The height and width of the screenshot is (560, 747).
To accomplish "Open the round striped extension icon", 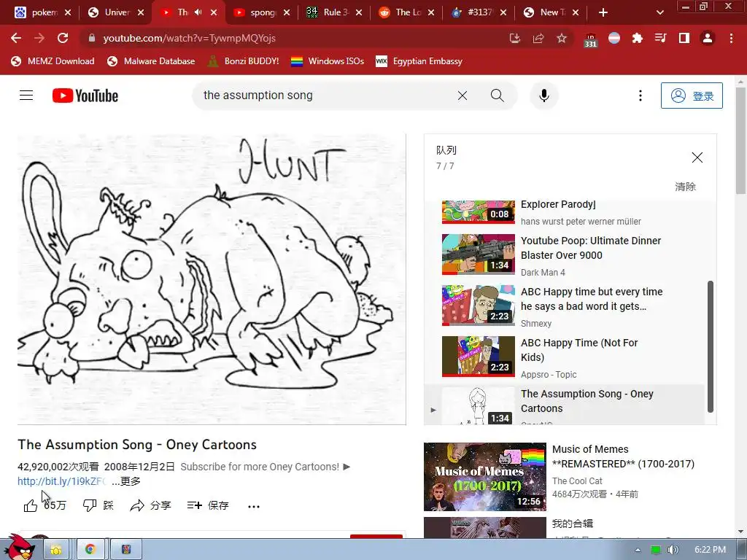I will [614, 38].
